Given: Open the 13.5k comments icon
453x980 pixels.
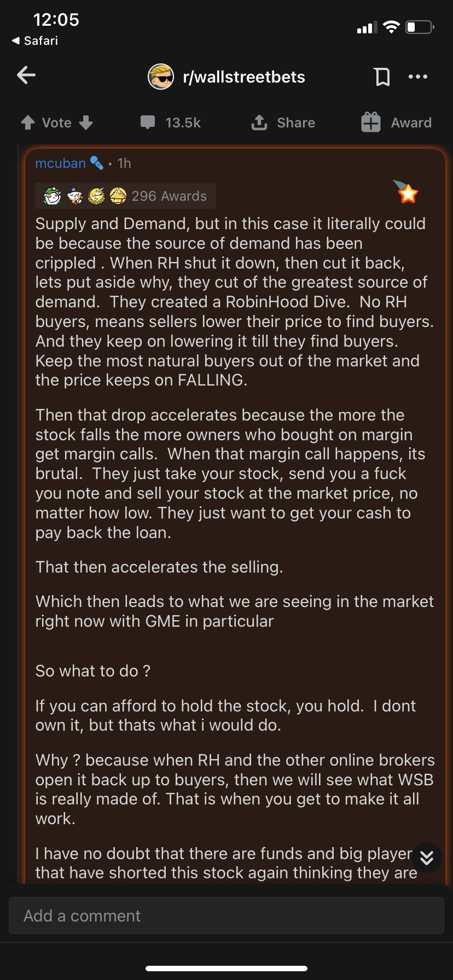Looking at the screenshot, I should [x=148, y=122].
